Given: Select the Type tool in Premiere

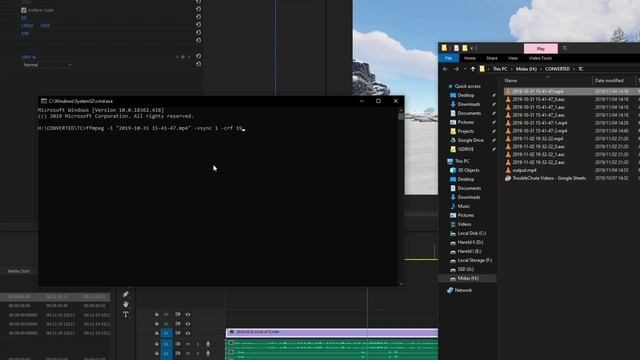Looking at the screenshot, I should tap(126, 315).
